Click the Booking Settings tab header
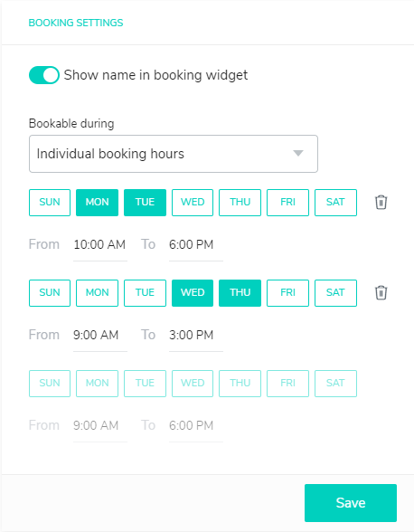The height and width of the screenshot is (532, 414). (x=76, y=23)
